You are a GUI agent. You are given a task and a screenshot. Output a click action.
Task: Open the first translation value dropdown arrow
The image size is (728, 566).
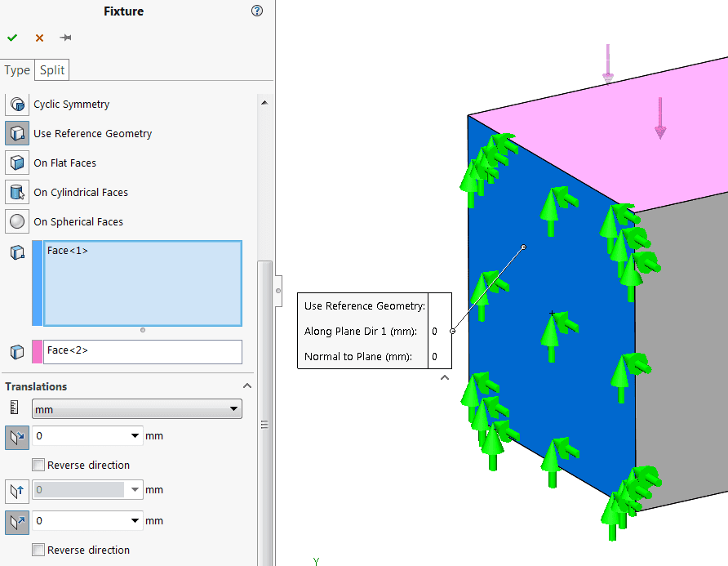(x=135, y=436)
